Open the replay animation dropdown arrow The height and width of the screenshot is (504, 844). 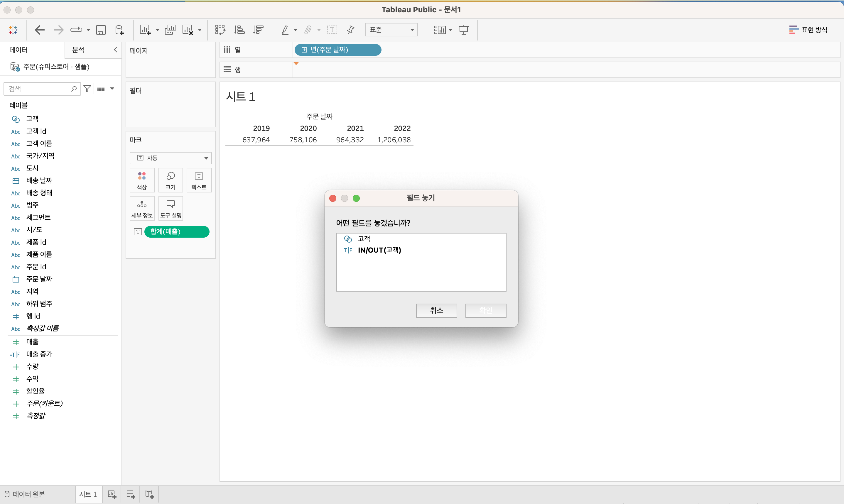[x=88, y=30]
